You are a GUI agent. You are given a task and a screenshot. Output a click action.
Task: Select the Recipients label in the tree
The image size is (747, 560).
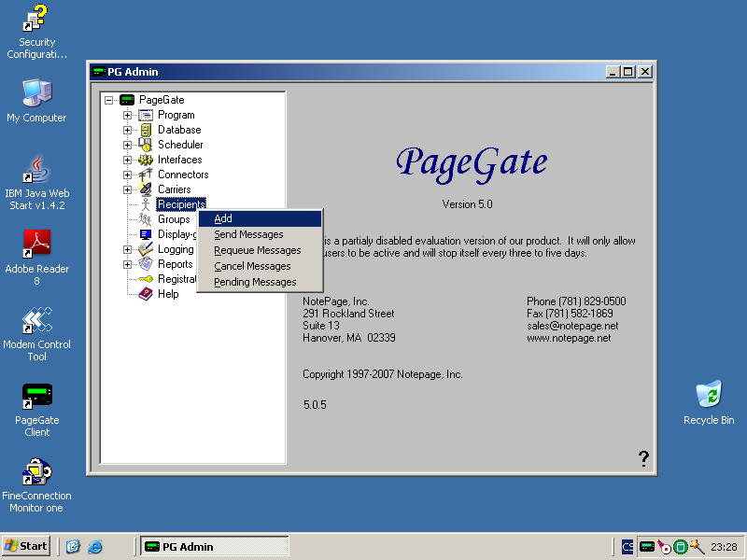click(181, 204)
